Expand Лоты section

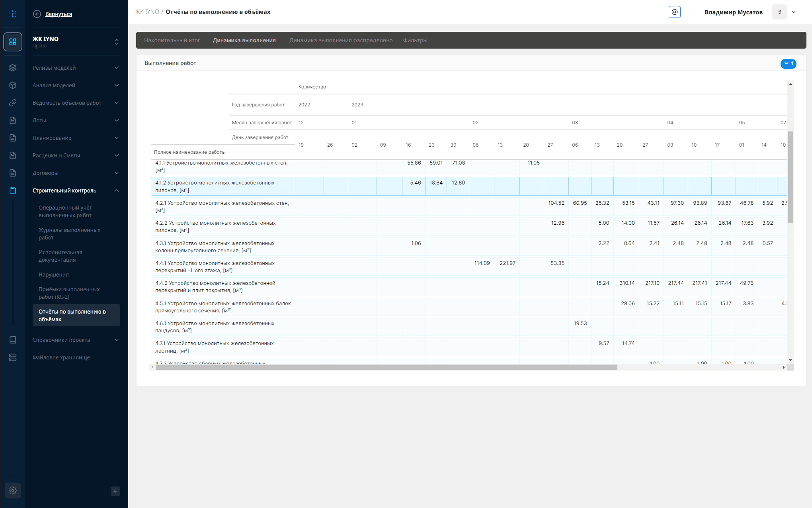click(x=117, y=120)
